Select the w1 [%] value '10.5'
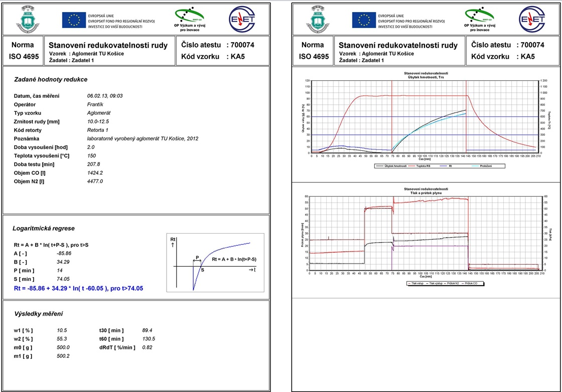The height and width of the screenshot is (392, 562). click(62, 330)
